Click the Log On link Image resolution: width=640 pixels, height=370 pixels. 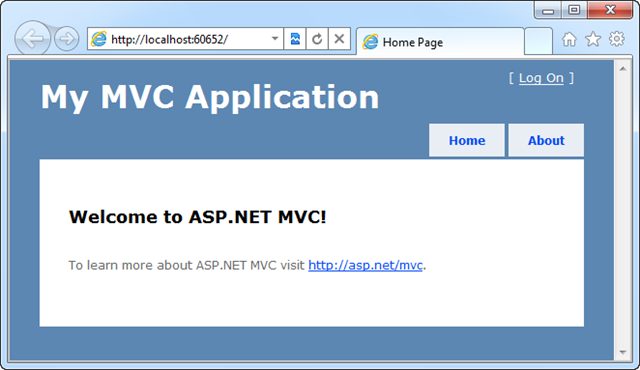click(541, 78)
